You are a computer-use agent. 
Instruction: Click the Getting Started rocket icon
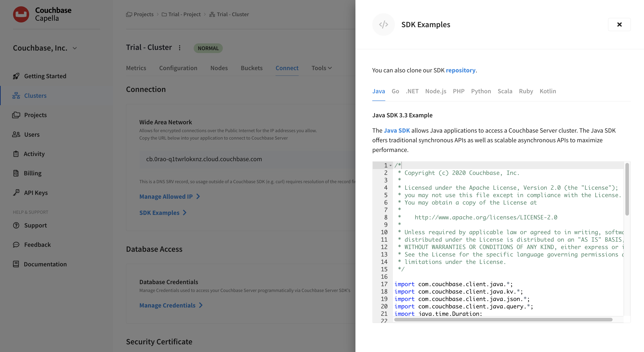click(x=16, y=76)
